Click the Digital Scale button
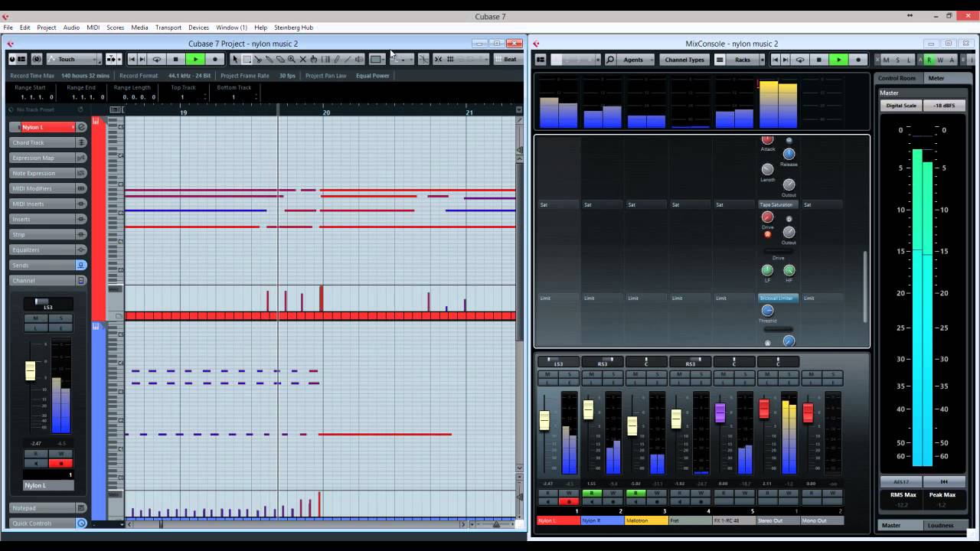 901,106
